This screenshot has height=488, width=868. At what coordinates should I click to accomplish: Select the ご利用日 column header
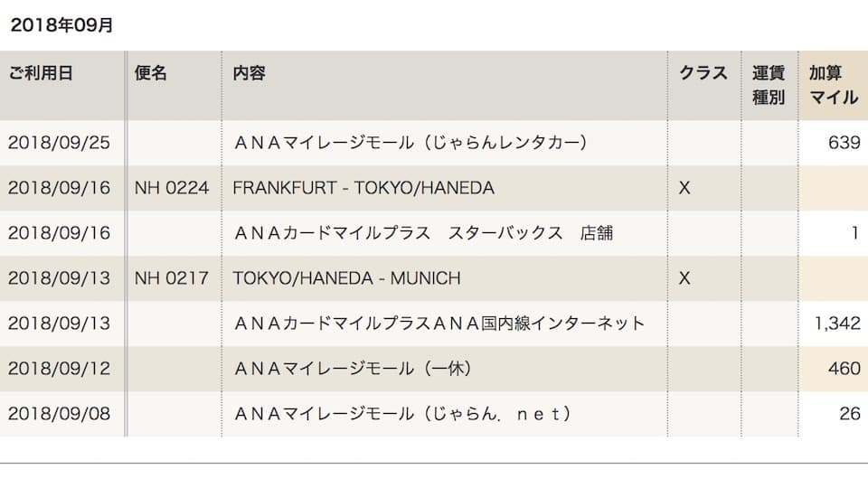41,73
